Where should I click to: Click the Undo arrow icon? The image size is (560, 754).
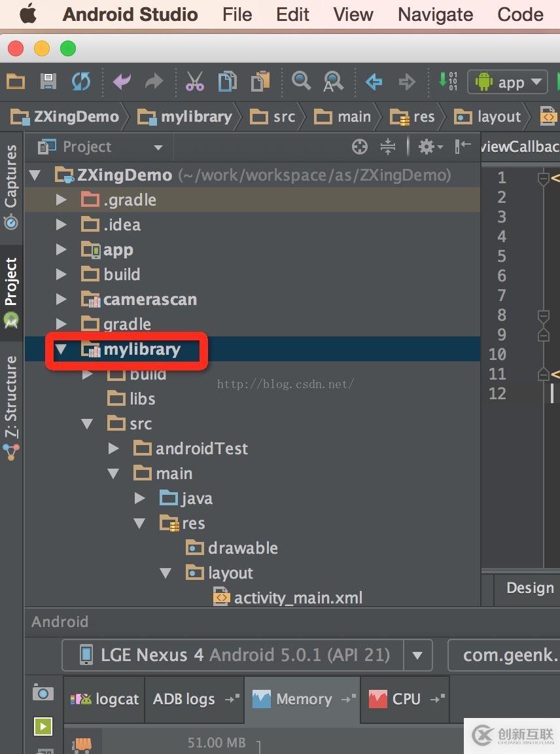click(x=122, y=81)
